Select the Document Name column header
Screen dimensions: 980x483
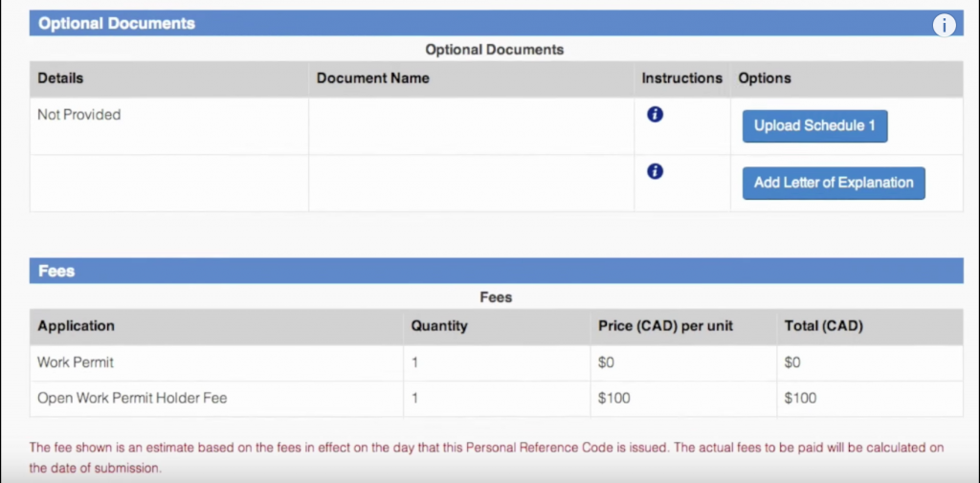tap(373, 78)
